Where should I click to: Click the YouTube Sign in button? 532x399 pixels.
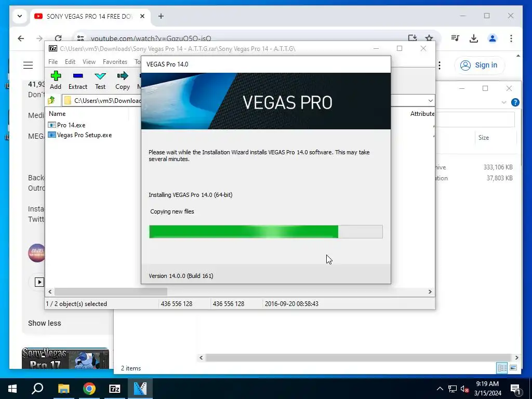tap(480, 65)
